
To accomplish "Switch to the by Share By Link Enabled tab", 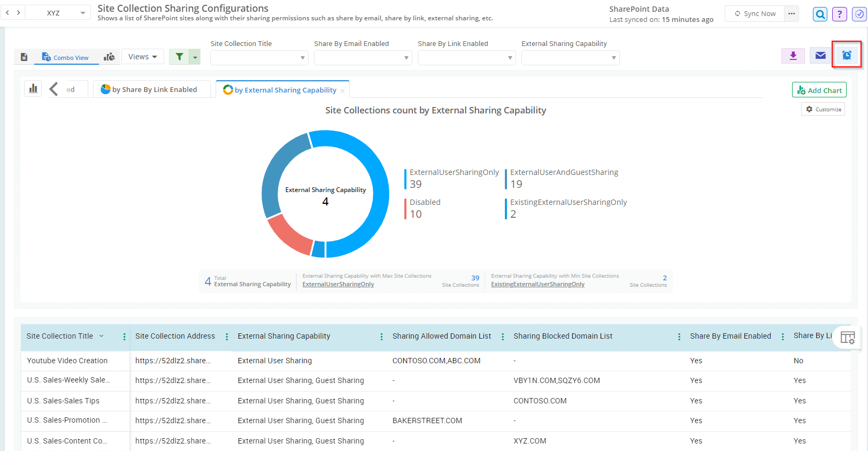I will point(149,89).
